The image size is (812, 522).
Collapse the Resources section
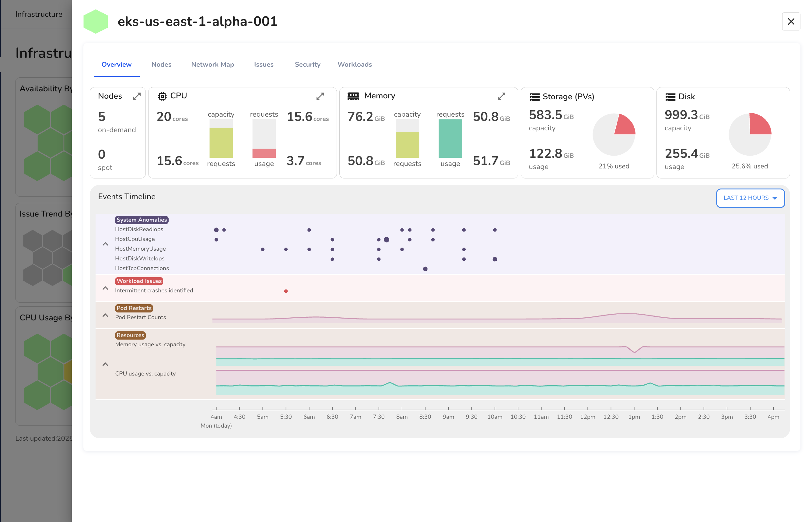pyautogui.click(x=105, y=364)
